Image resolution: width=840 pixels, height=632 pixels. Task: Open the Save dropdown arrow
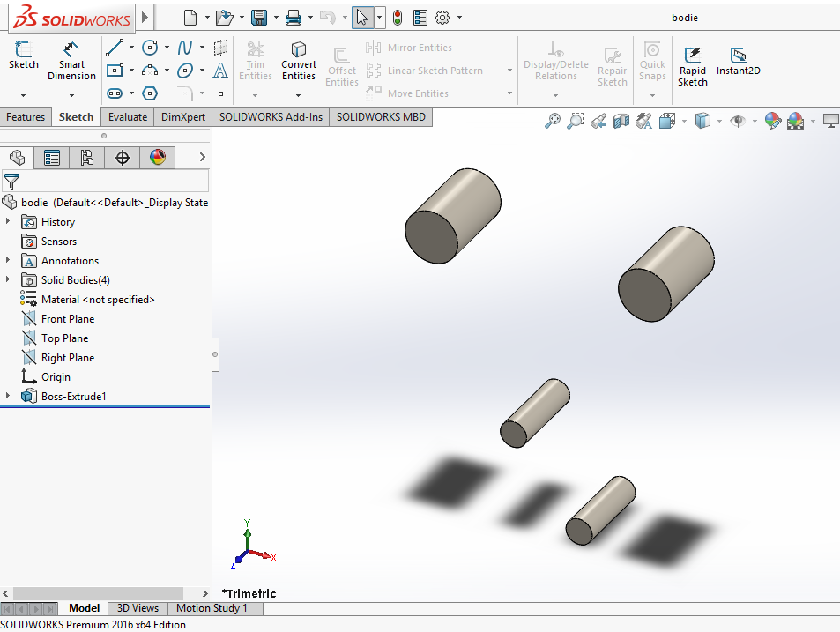[x=276, y=18]
